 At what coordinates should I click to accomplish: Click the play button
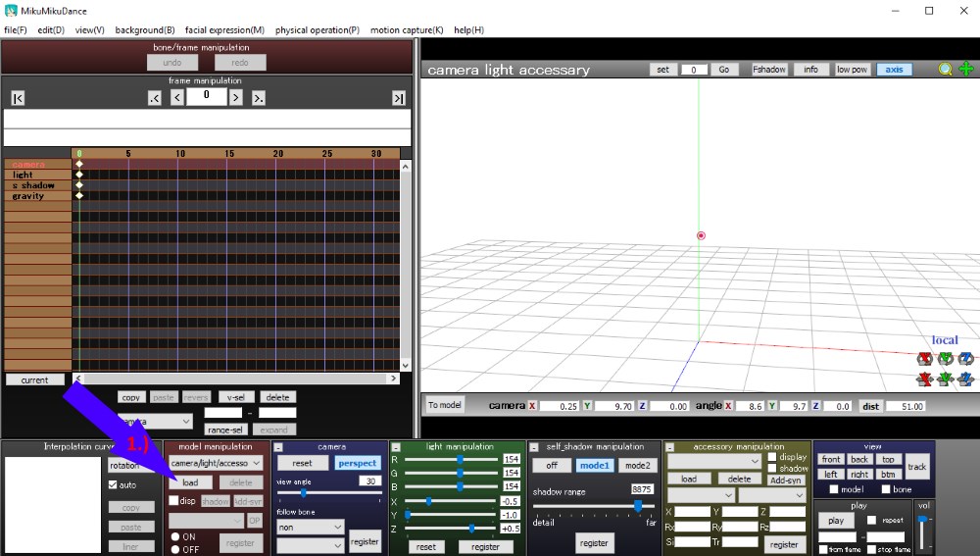(836, 521)
